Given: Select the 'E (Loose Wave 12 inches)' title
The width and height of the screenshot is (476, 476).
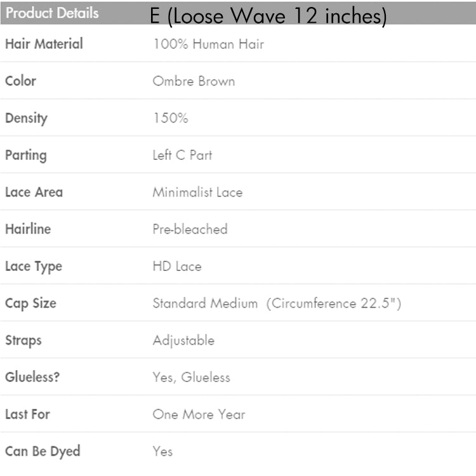Looking at the screenshot, I should (268, 17).
